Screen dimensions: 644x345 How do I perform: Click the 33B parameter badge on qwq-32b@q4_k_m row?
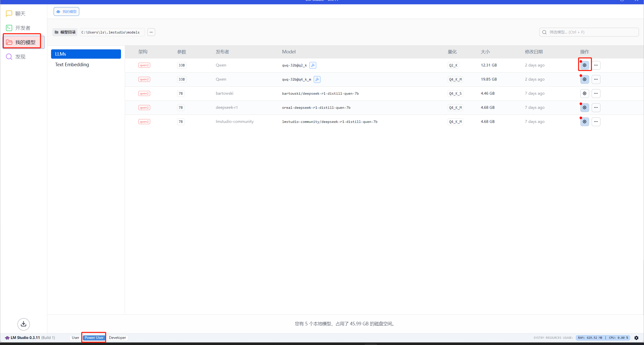pos(182,79)
